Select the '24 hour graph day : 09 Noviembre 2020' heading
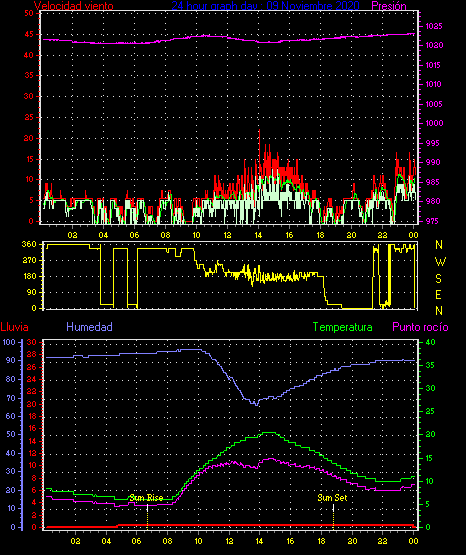The height and width of the screenshot is (555, 466). (265, 5)
